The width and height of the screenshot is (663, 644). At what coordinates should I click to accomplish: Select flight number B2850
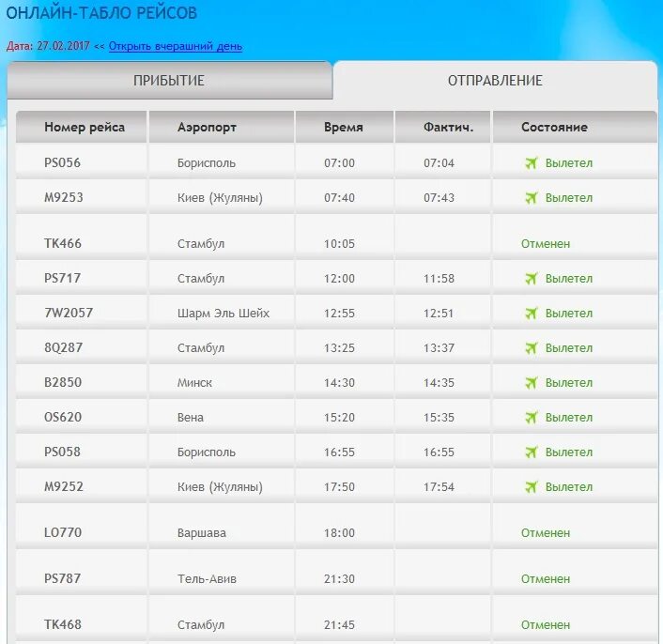(63, 382)
